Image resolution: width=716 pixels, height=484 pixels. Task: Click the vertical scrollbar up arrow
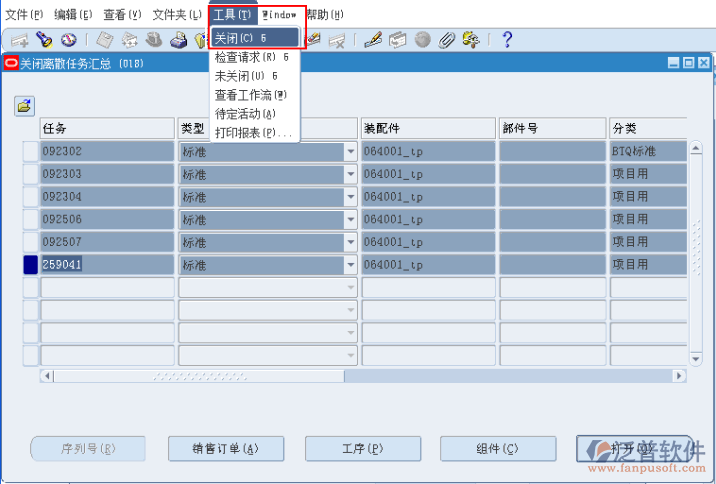pos(695,148)
